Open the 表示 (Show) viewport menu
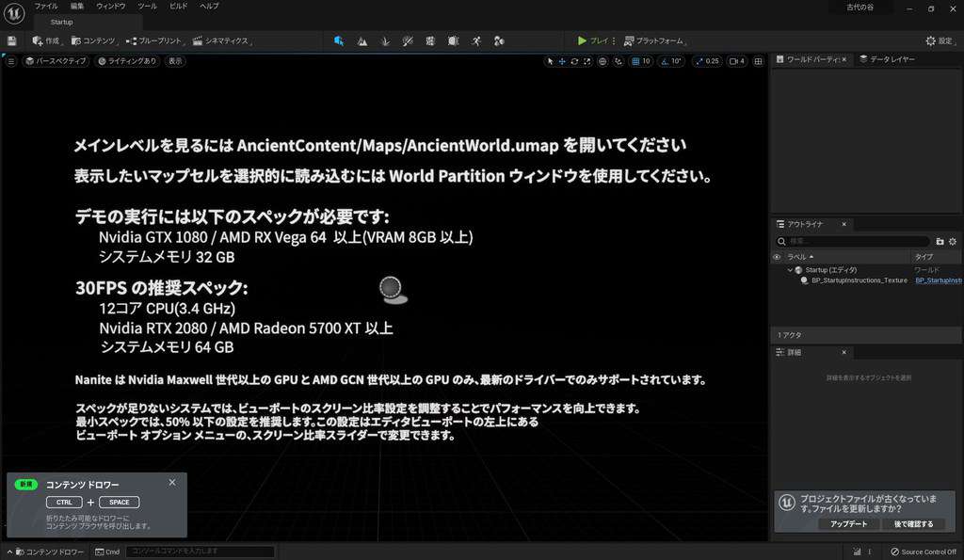 175,61
